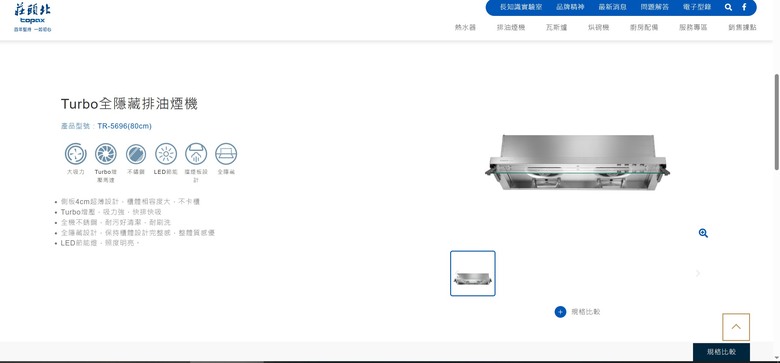Click the Topax 莊頭北 logo
This screenshot has height=363, width=780.
[x=32, y=17]
